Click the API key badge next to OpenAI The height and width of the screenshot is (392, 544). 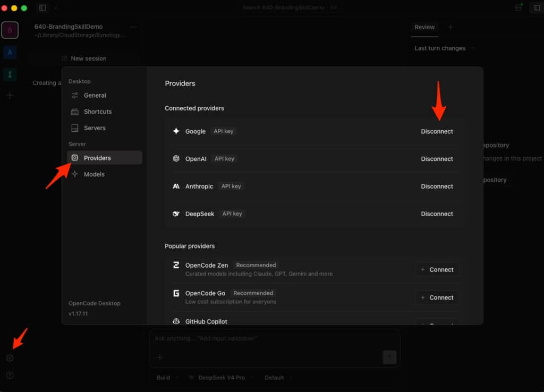point(225,158)
